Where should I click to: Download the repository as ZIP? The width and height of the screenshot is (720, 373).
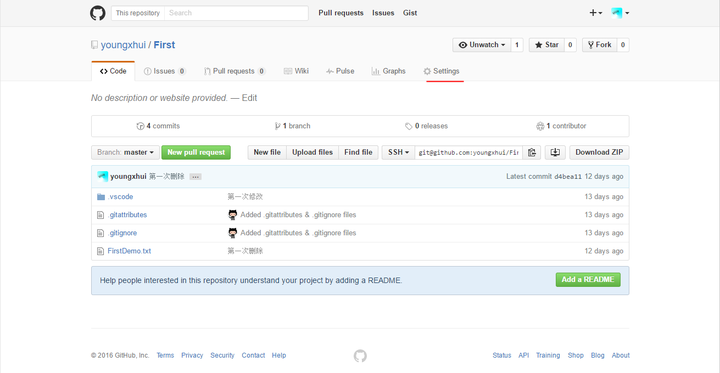(599, 153)
